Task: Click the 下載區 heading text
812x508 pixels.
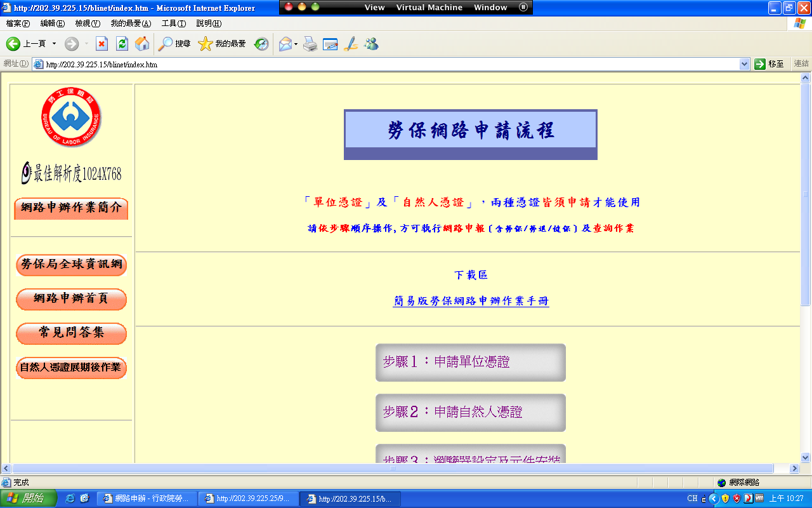Action: coord(471,275)
